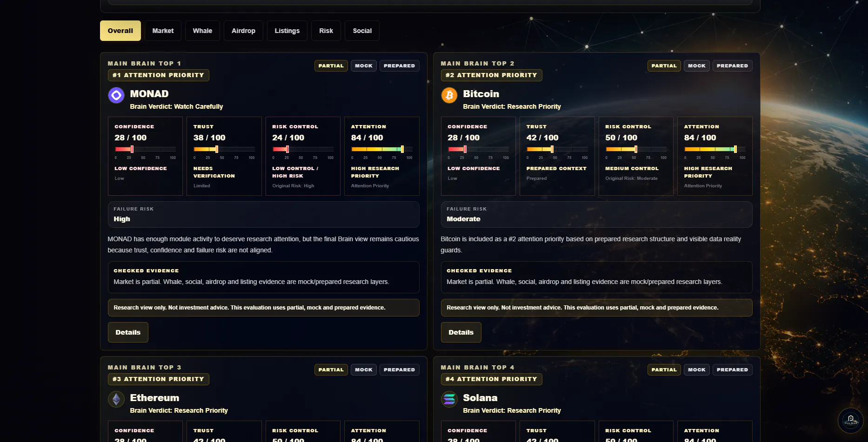Click the 'PREPARED CONTEXT' trust label
Viewport: 868px width, 442px height.
click(x=556, y=169)
